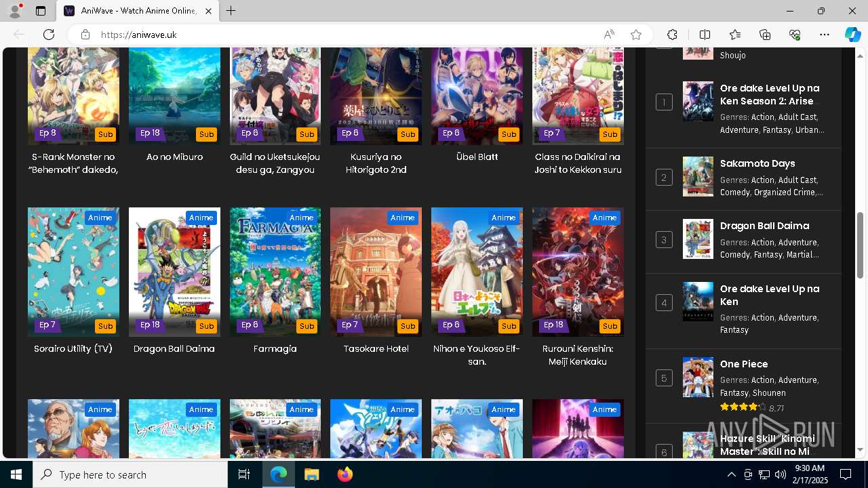This screenshot has height=488, width=868.
Task: Open ranked One Piece entry
Action: tap(744, 364)
